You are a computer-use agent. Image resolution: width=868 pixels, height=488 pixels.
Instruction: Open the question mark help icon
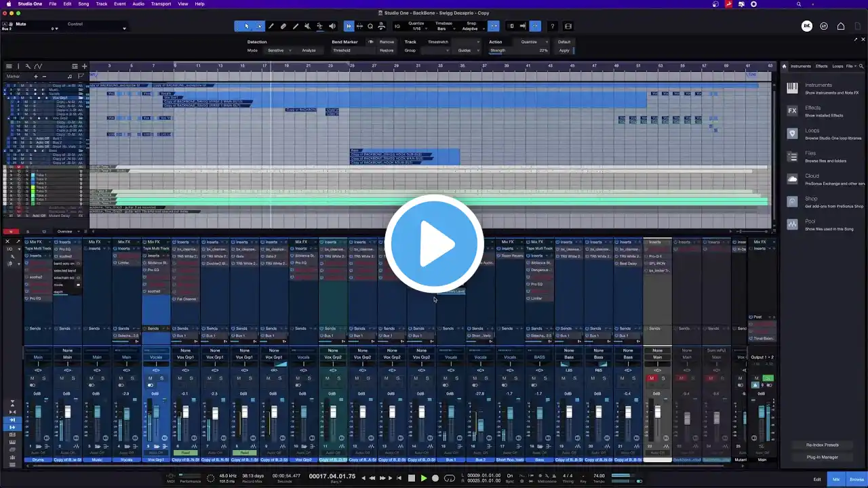click(x=553, y=26)
